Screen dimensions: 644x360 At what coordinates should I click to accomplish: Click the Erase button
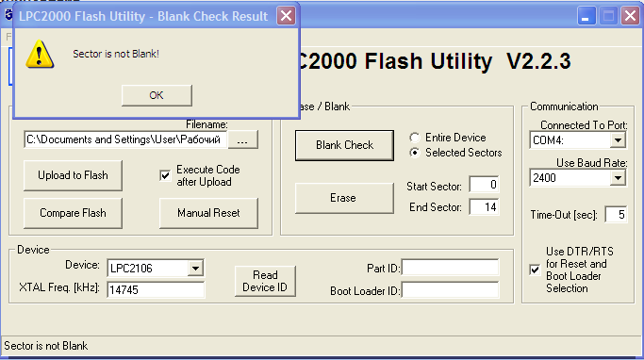(x=344, y=198)
